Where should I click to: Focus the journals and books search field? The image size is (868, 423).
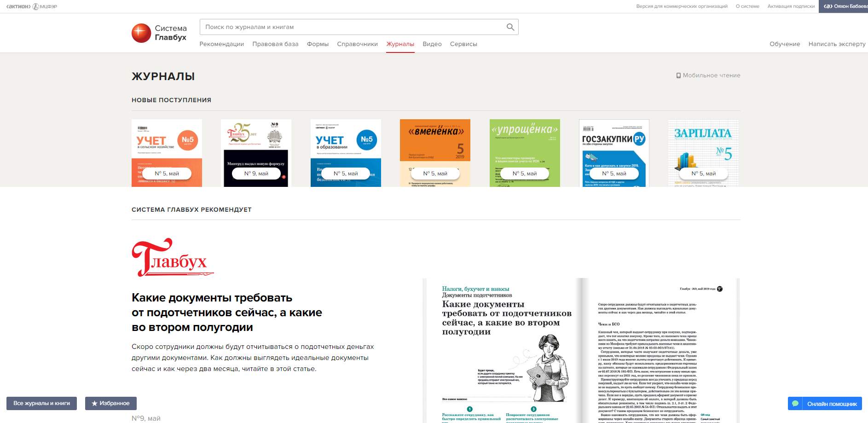(359, 27)
